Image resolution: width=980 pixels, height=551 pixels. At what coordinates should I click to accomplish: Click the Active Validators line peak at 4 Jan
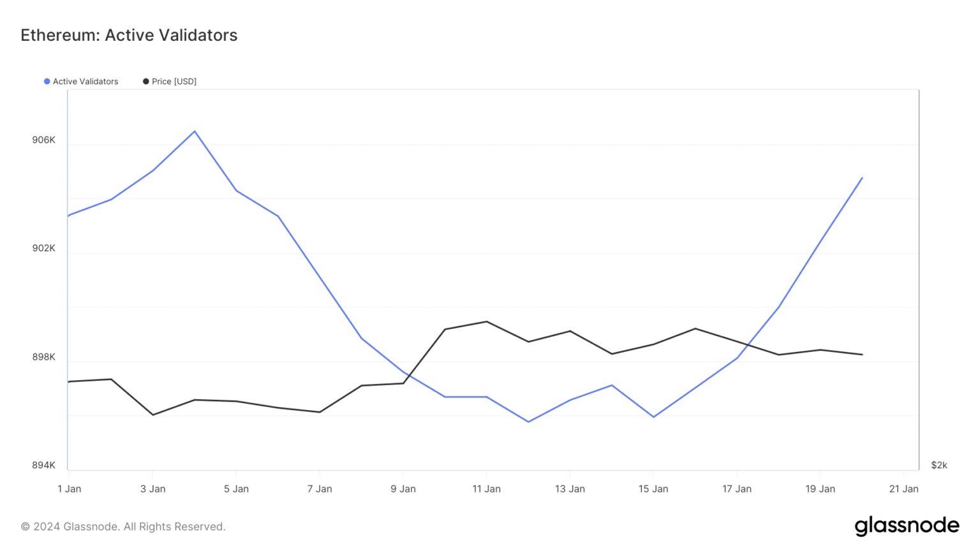click(x=195, y=131)
